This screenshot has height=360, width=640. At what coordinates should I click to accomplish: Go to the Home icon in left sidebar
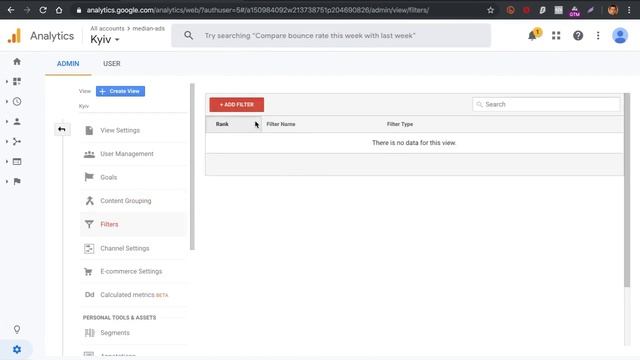(x=17, y=62)
